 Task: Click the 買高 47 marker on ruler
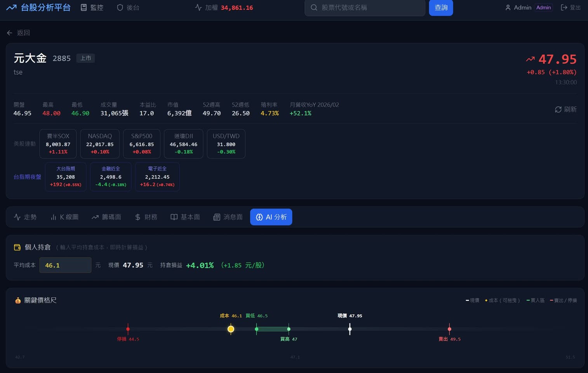(x=289, y=329)
